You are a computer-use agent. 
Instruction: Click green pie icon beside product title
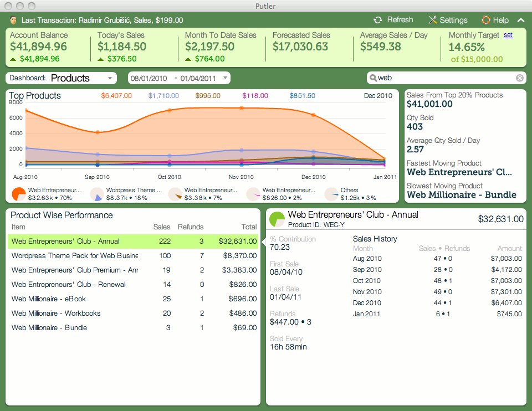277,219
